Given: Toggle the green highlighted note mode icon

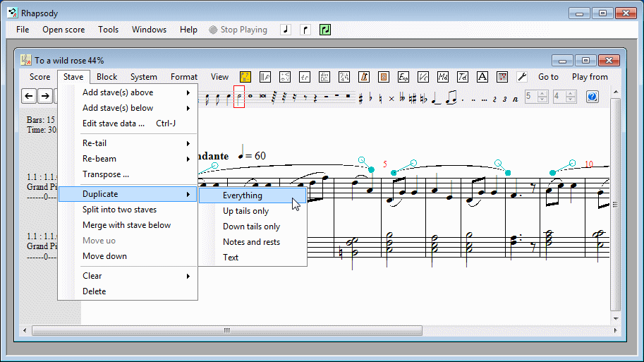Looking at the screenshot, I should [x=325, y=30].
